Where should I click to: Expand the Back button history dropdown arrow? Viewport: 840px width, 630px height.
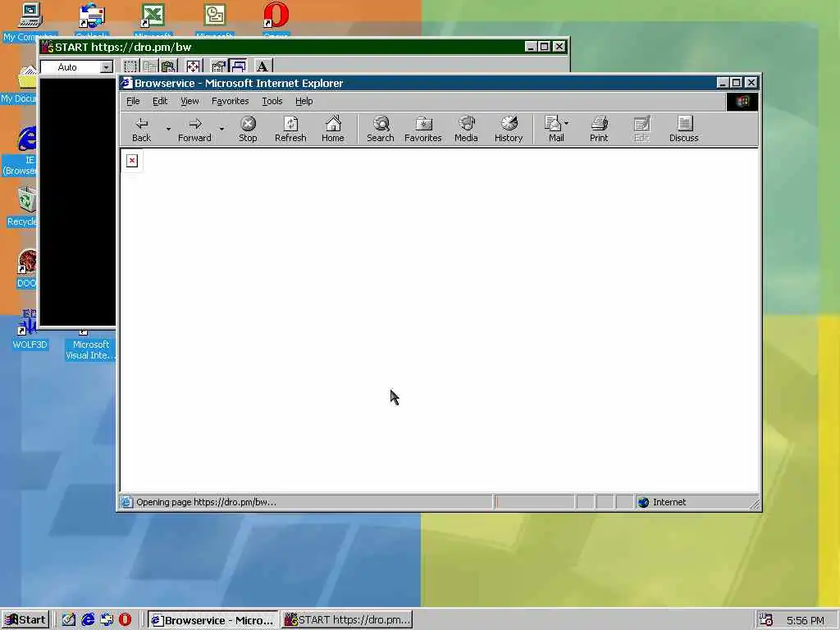point(167,129)
